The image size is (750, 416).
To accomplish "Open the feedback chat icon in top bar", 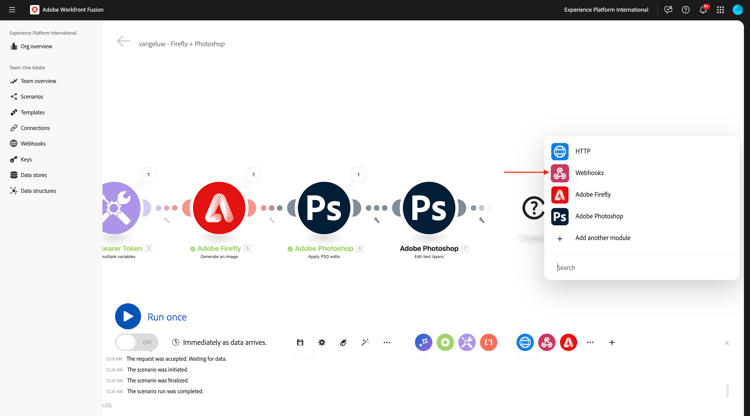I will click(x=668, y=10).
